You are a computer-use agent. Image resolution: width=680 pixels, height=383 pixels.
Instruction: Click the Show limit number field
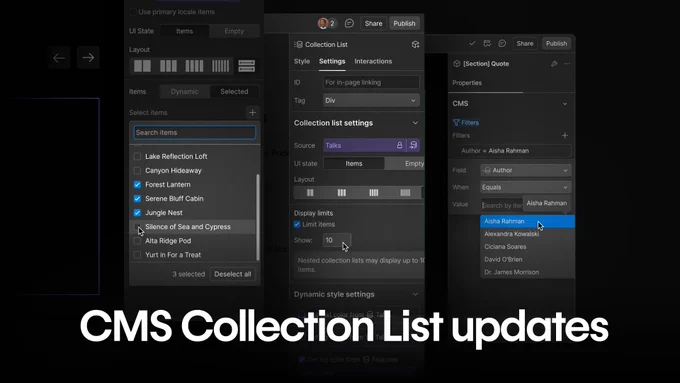(337, 240)
